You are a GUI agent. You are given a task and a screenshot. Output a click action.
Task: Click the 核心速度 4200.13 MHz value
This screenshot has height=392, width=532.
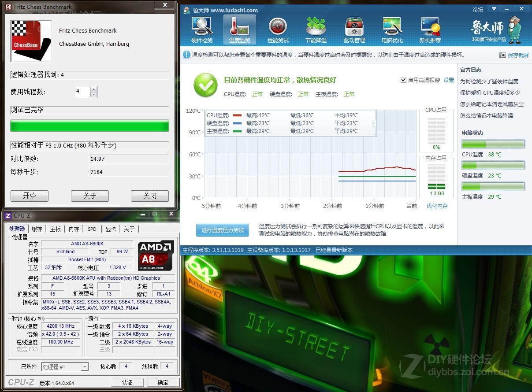(x=60, y=326)
